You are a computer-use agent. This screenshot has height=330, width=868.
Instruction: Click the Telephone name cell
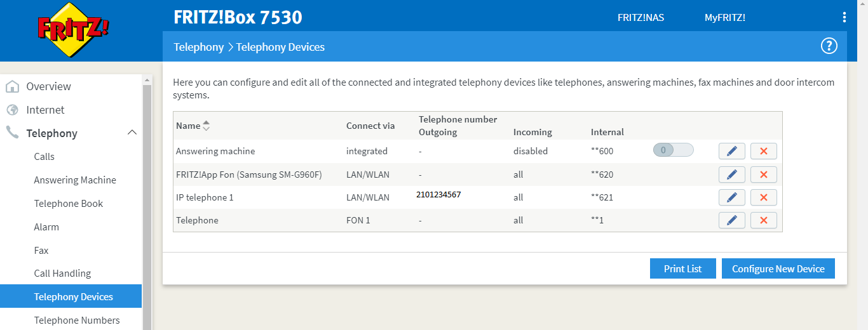197,220
